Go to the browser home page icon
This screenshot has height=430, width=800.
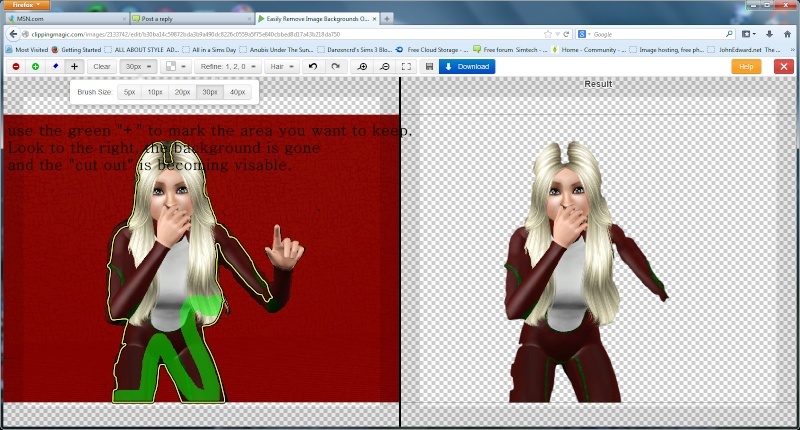(x=787, y=34)
